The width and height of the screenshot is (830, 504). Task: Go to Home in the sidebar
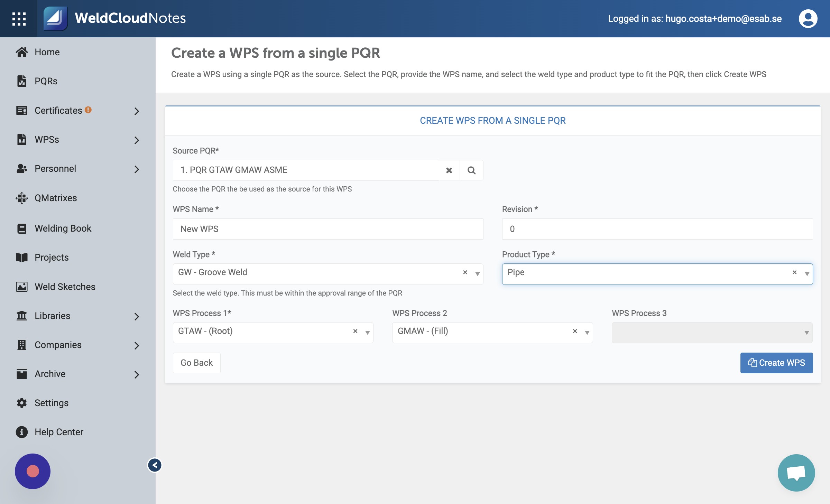(x=47, y=52)
